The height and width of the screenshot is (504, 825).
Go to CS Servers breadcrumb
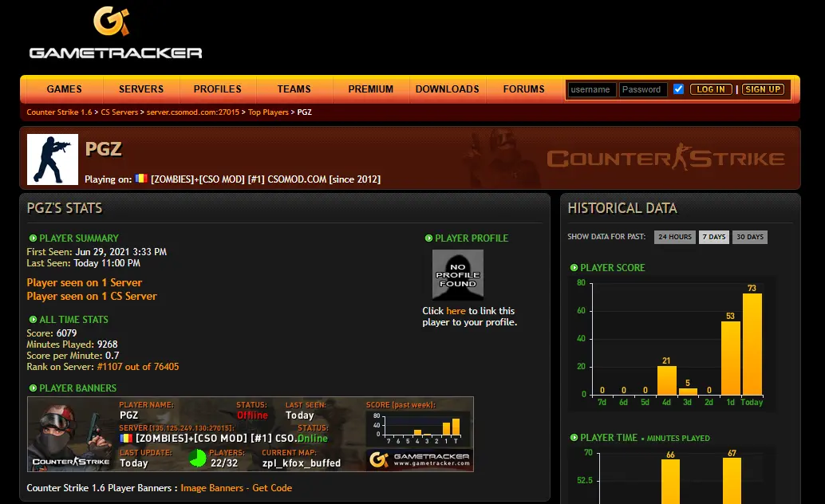(120, 112)
